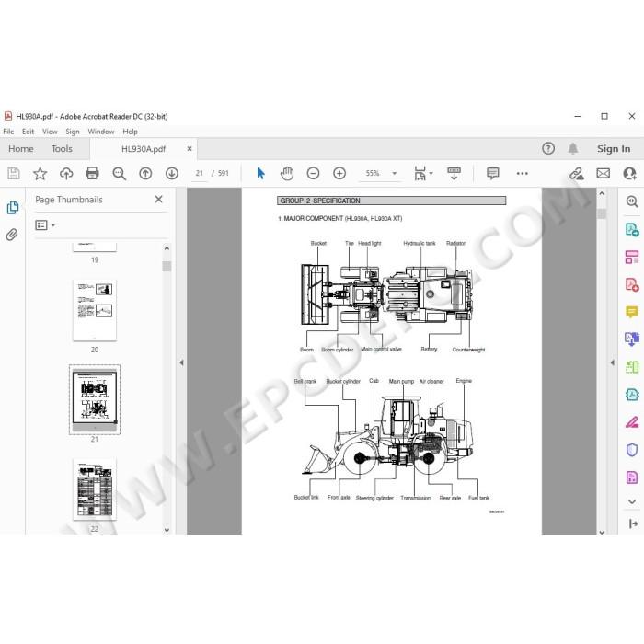Collapse the left navigation pane arrow

click(181, 362)
